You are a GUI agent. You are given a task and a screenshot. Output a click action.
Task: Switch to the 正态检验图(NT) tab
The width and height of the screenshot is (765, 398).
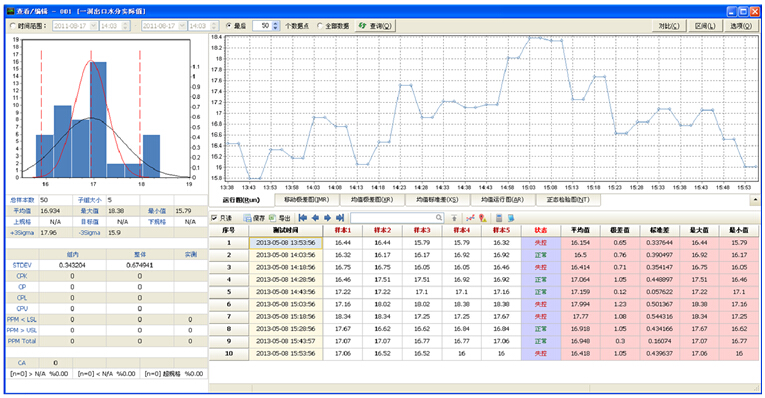(568, 199)
